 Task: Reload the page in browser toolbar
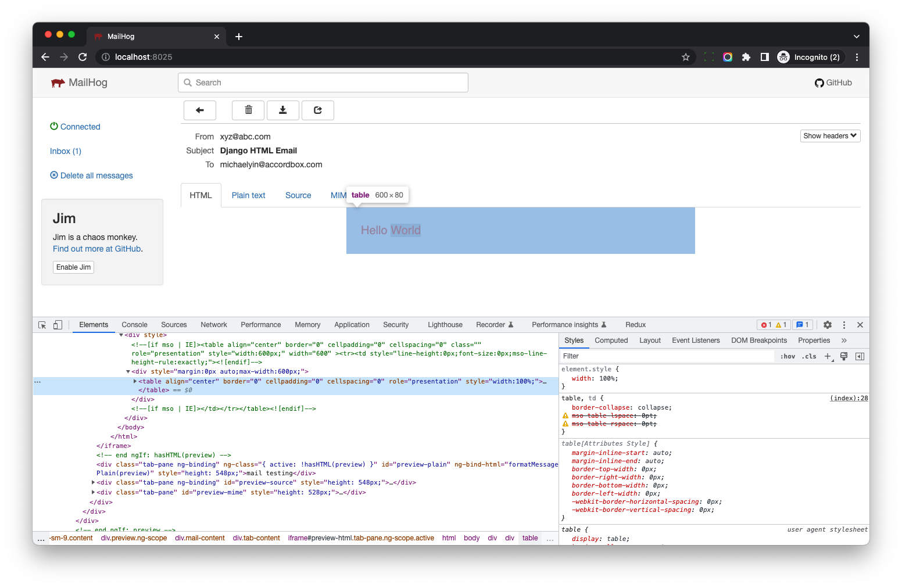[83, 57]
